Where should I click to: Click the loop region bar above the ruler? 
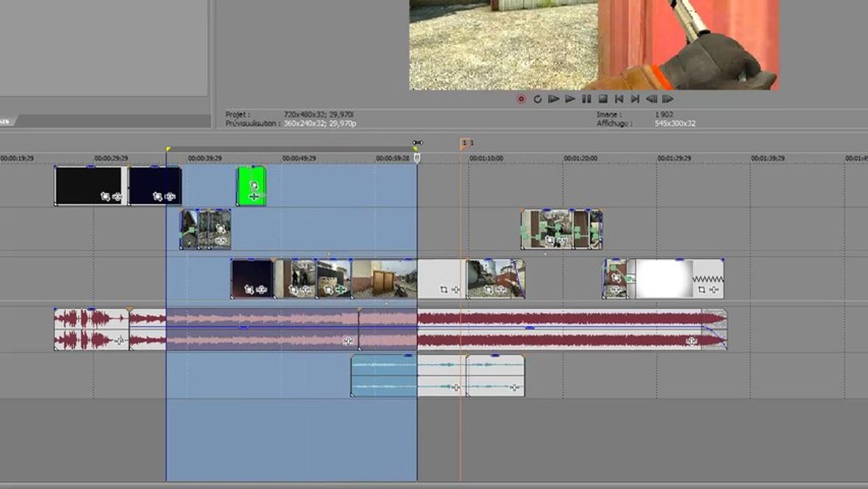pyautogui.click(x=292, y=149)
